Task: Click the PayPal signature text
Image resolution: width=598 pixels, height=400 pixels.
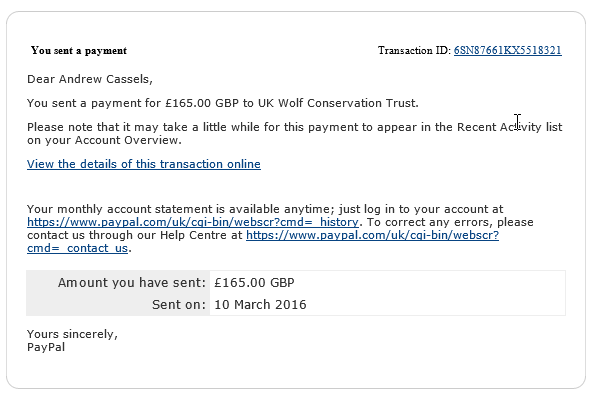Action: click(46, 347)
